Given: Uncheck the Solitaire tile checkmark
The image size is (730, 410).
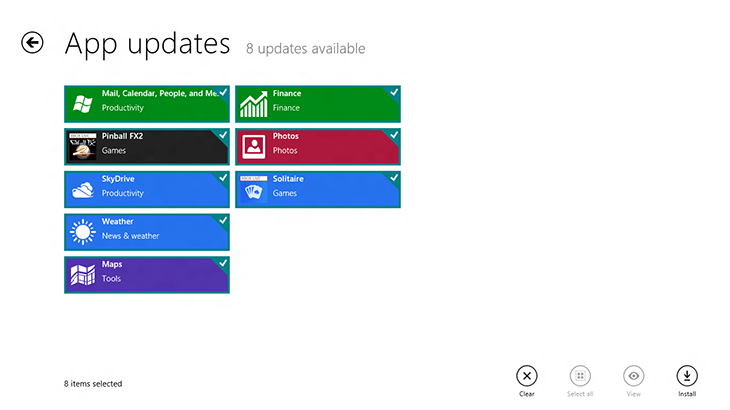Looking at the screenshot, I should point(394,177).
